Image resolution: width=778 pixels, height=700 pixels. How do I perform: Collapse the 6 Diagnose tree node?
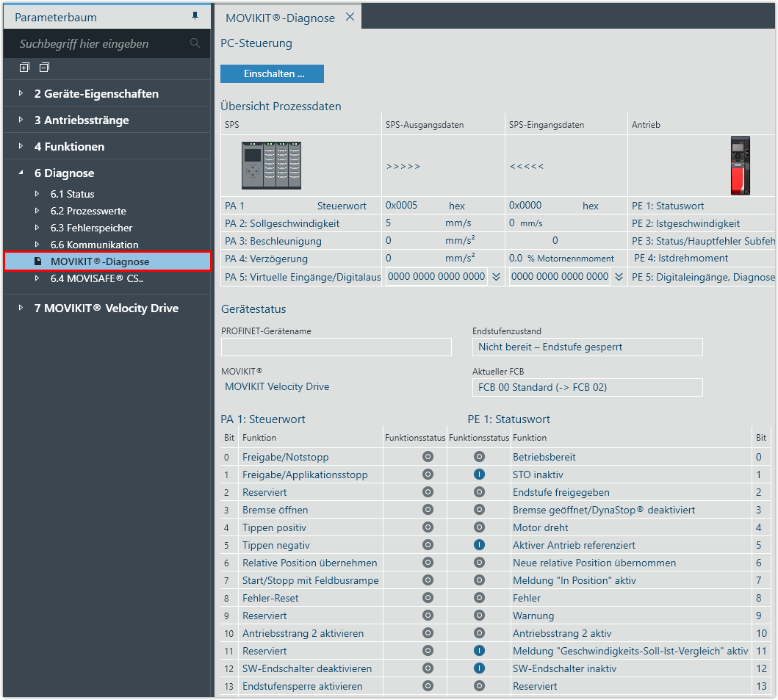pos(21,173)
